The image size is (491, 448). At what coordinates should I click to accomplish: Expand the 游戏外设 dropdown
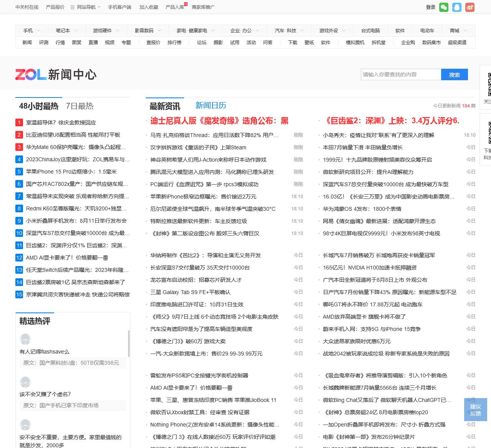coord(332,31)
